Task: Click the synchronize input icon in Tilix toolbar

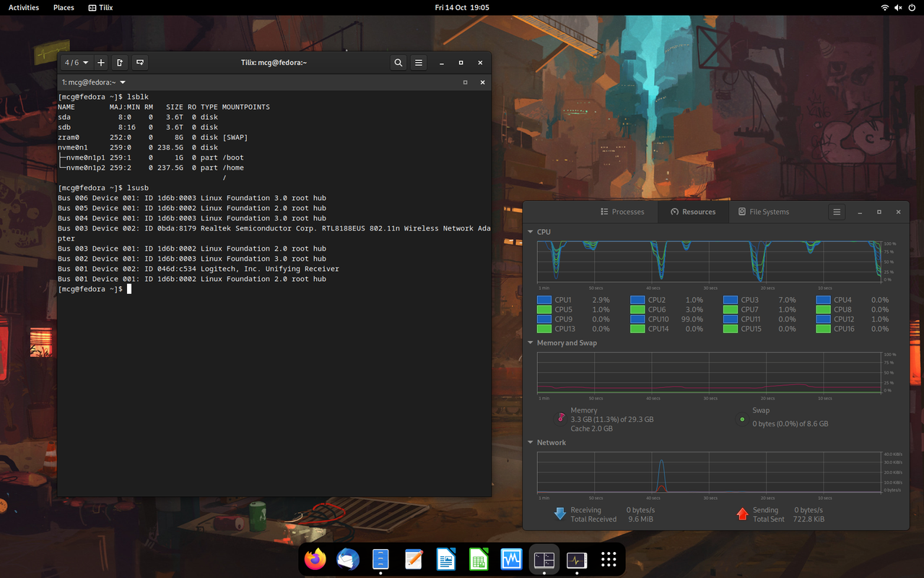Action: 139,63
